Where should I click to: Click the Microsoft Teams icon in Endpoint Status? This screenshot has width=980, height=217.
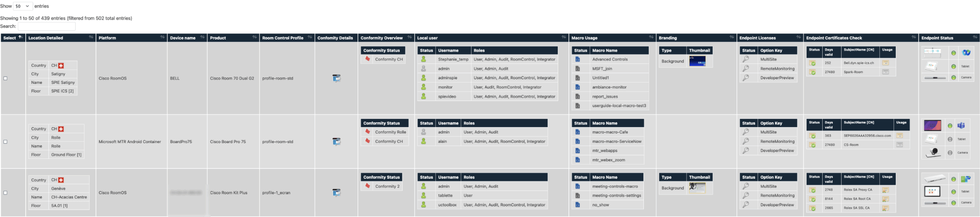pos(961,126)
